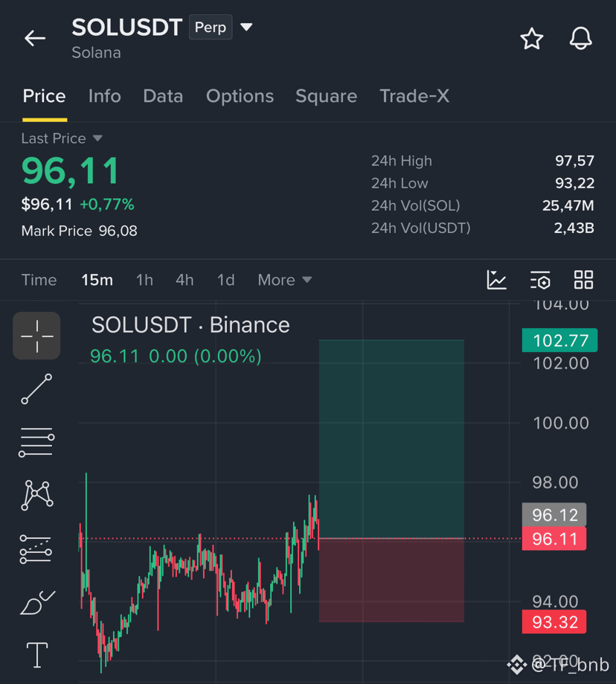Image resolution: width=616 pixels, height=684 pixels.
Task: Expand the SOLUSDT Perp pair selector arrow
Action: click(x=246, y=27)
